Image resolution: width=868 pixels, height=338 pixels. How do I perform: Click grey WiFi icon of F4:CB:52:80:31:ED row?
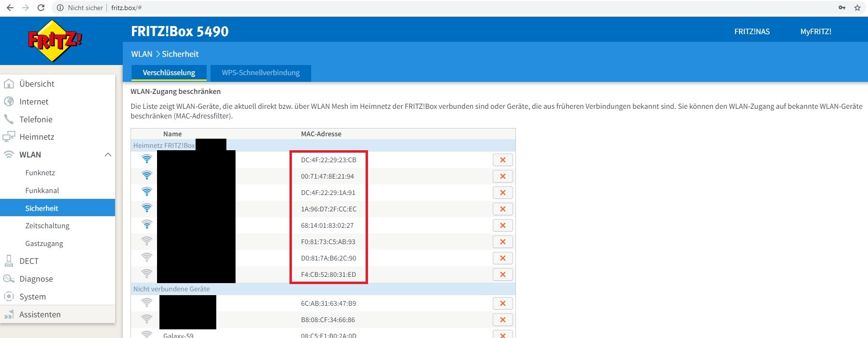click(147, 273)
